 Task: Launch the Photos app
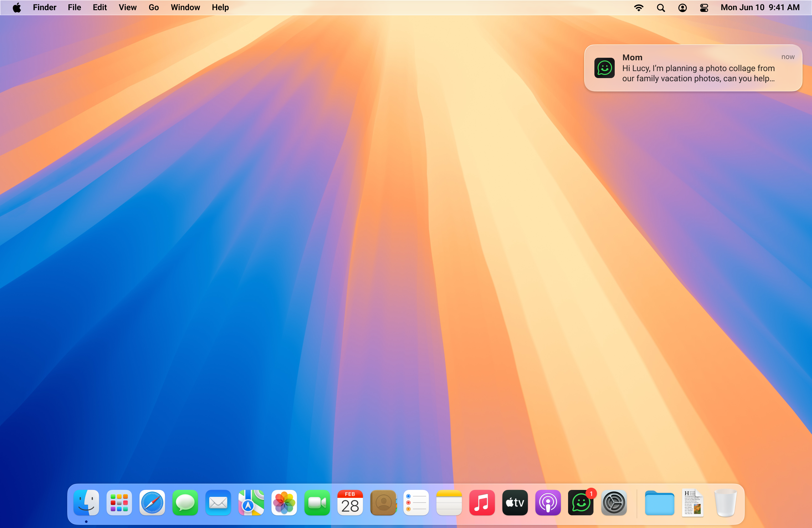(x=284, y=503)
